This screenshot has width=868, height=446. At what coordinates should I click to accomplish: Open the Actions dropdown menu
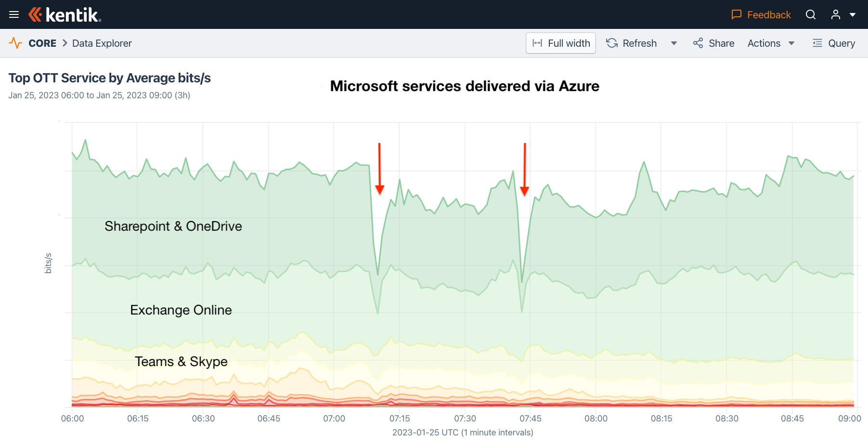click(771, 43)
